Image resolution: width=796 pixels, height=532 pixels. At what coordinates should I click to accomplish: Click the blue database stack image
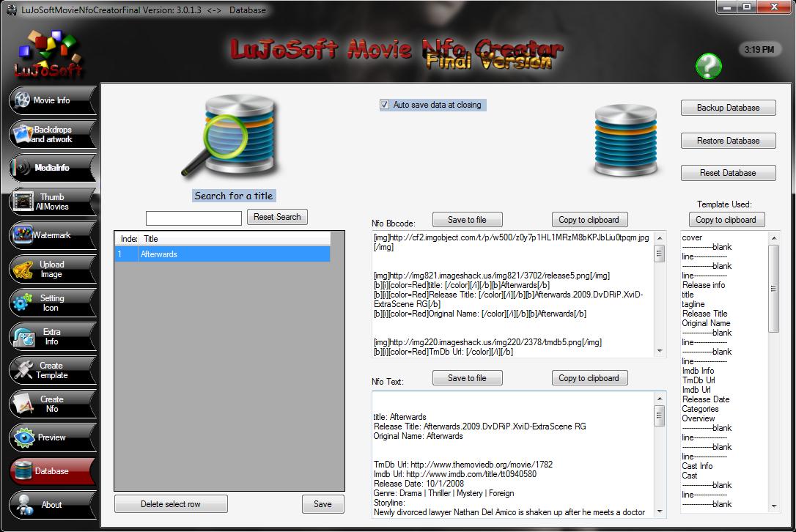click(625, 141)
